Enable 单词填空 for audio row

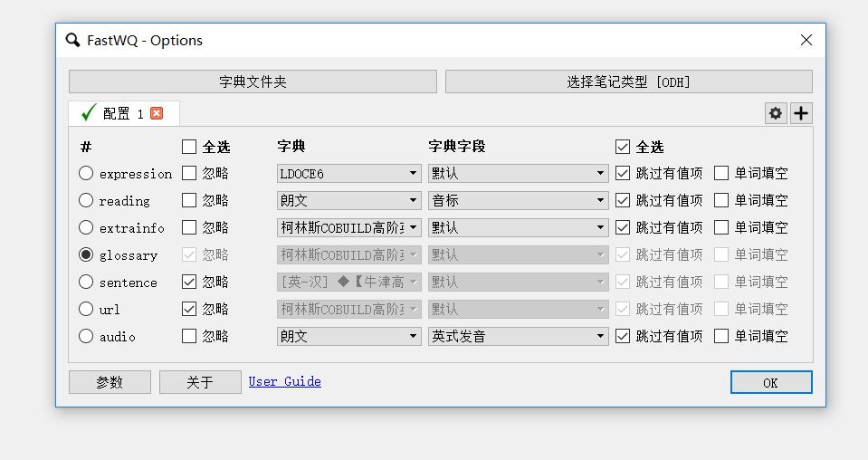(721, 336)
